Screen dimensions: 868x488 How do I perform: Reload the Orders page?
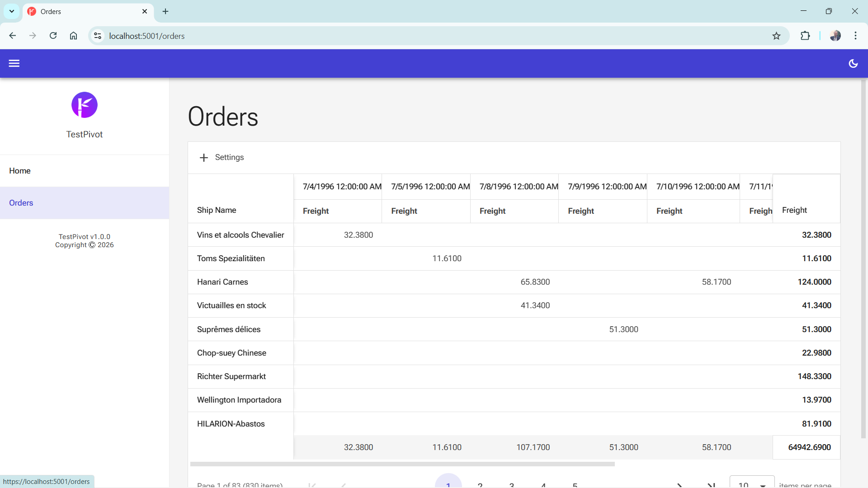tap(53, 36)
